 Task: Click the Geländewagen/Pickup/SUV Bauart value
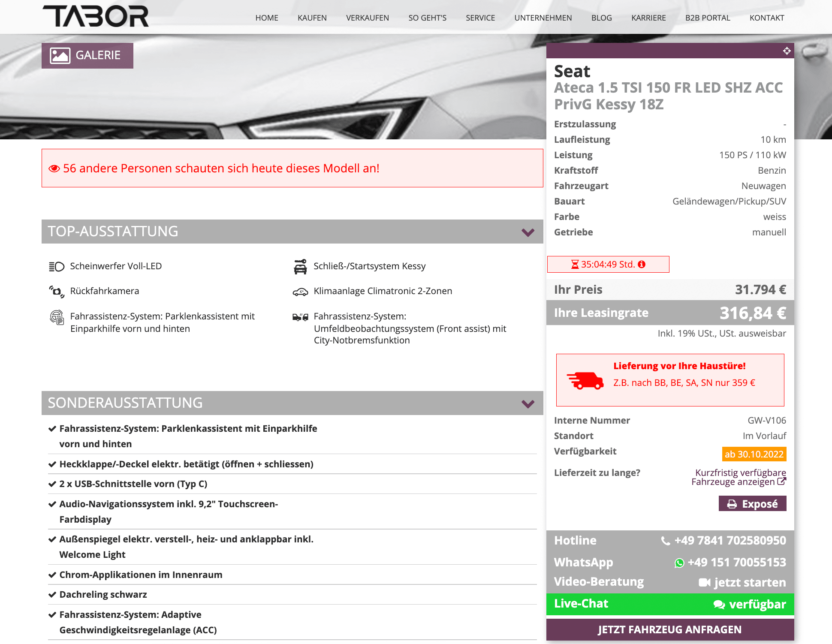pyautogui.click(x=729, y=202)
